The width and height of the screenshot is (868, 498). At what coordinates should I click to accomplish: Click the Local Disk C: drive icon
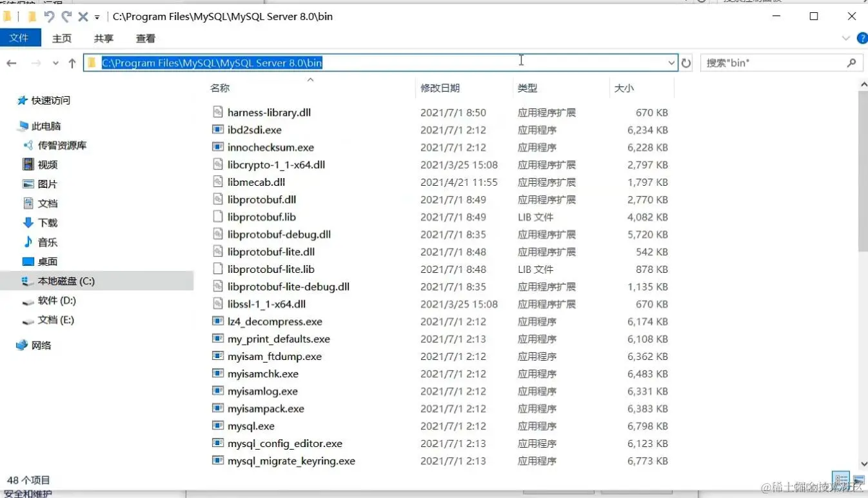28,281
